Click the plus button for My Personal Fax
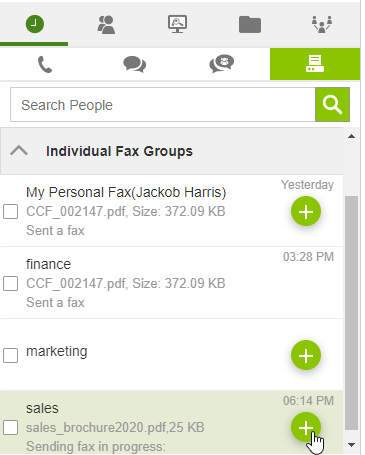Screen dimensions: 365x455 [x=306, y=211]
